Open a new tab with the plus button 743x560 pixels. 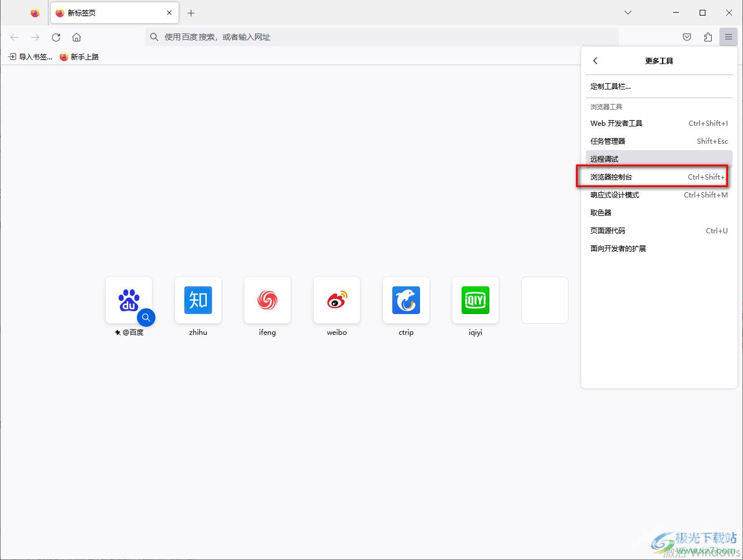191,13
